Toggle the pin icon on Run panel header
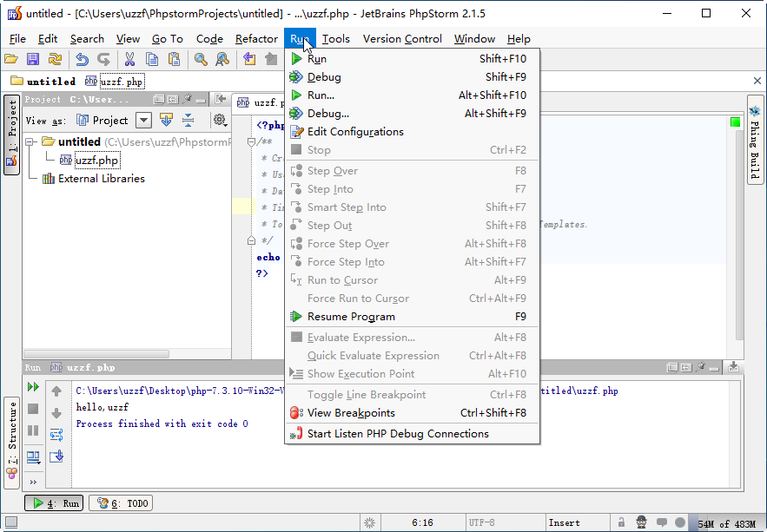Image resolution: width=767 pixels, height=532 pixels. [700, 367]
